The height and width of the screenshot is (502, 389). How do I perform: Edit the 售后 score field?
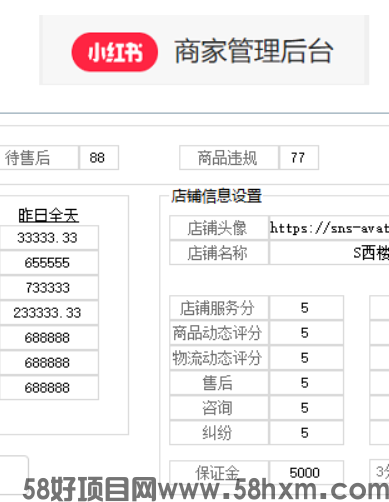pos(306,383)
